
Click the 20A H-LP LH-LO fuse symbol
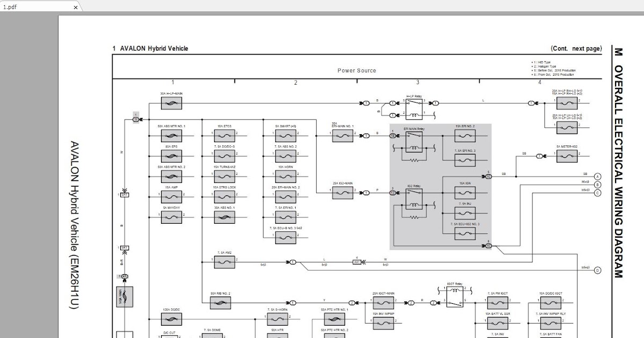567,127
